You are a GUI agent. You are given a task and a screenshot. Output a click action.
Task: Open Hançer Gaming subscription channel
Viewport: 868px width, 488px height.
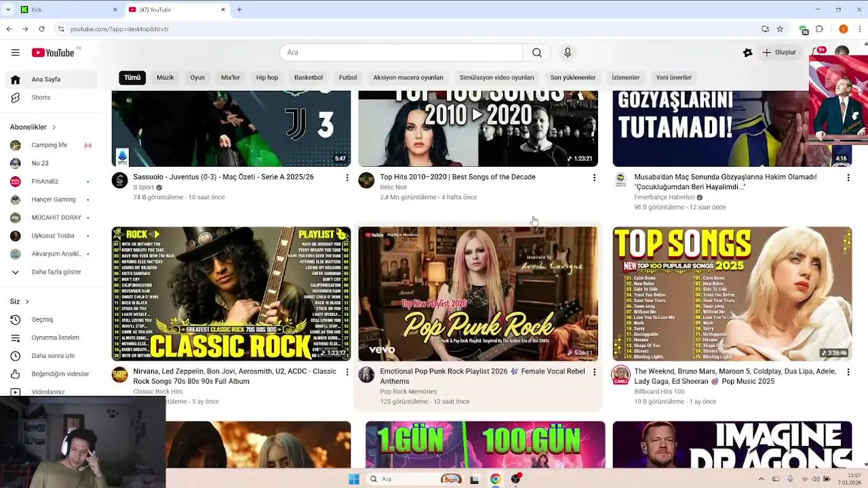point(53,199)
